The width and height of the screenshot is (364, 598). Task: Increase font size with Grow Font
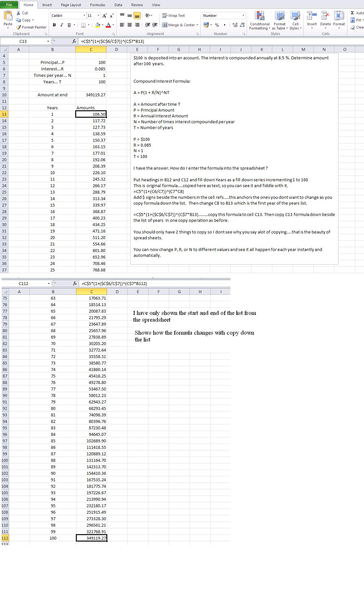pos(105,16)
